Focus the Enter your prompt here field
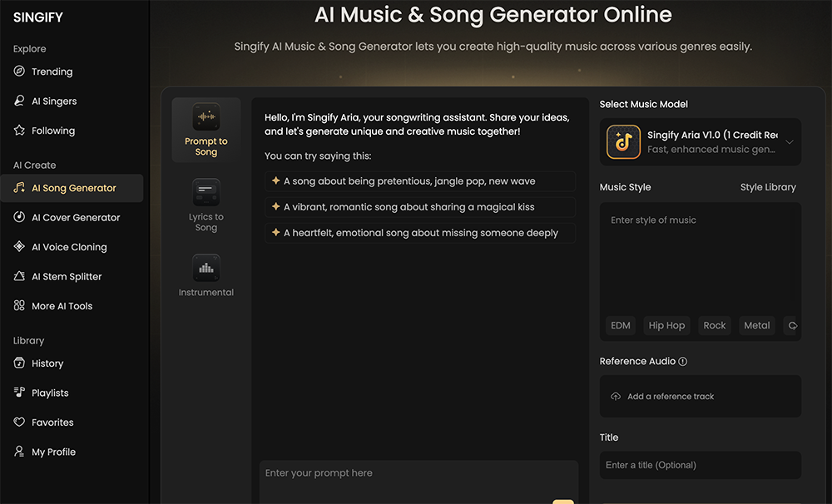This screenshot has height=504, width=832. coord(418,482)
